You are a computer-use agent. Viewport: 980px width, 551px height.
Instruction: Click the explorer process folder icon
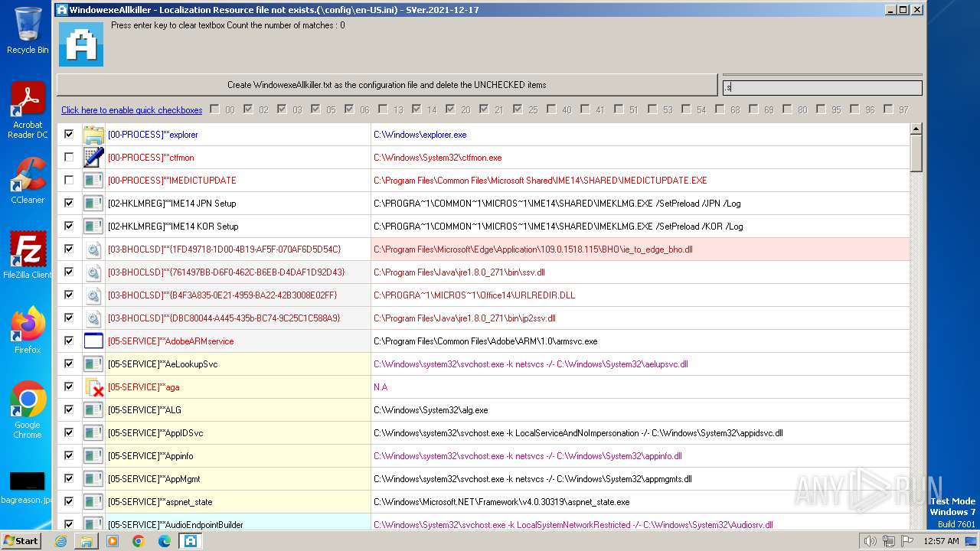tap(93, 135)
